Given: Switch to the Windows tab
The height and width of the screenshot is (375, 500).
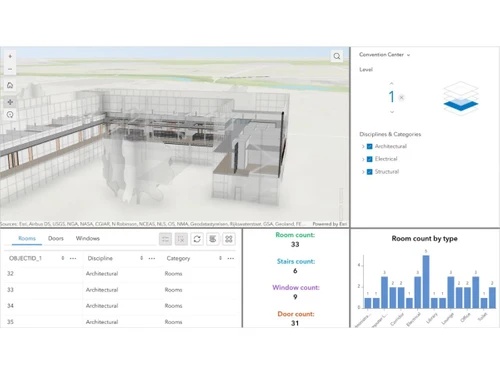Looking at the screenshot, I should click(x=88, y=238).
